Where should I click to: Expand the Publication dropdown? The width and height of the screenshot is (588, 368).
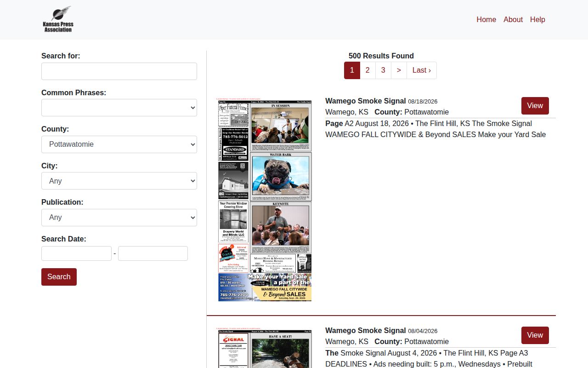(x=119, y=218)
